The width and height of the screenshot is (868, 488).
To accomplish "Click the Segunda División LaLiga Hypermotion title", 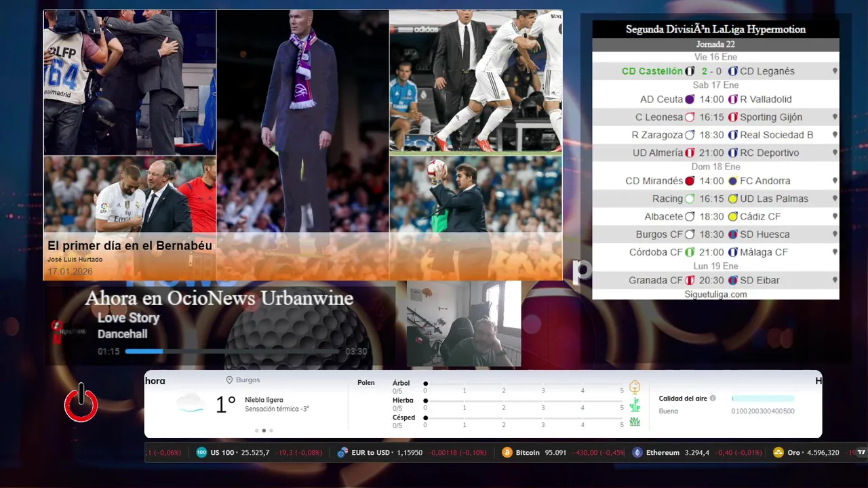I will 715,29.
